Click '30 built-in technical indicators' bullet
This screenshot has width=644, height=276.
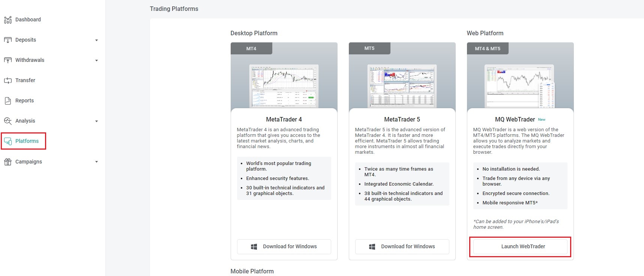pyautogui.click(x=285, y=190)
